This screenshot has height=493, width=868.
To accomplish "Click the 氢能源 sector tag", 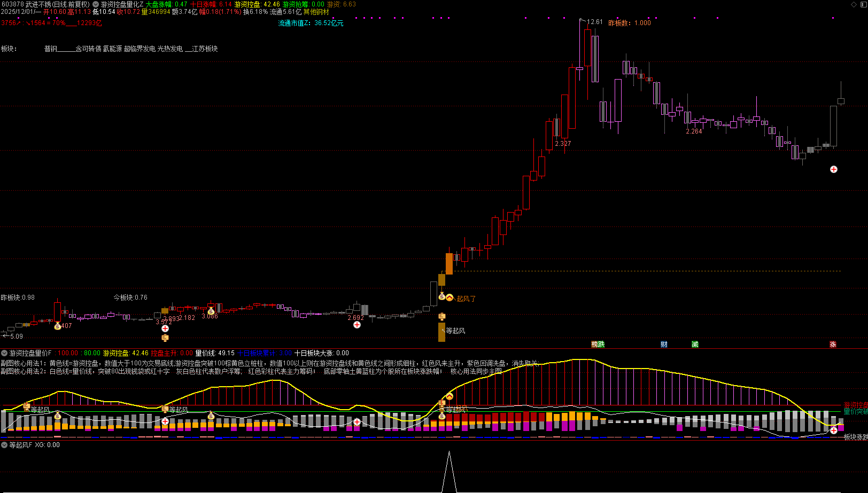I will click(x=112, y=49).
